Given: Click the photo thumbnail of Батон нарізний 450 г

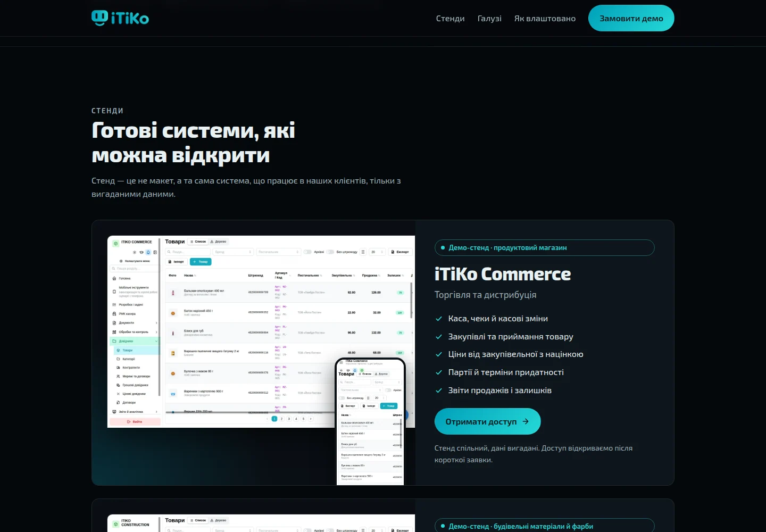Looking at the screenshot, I should (x=173, y=313).
